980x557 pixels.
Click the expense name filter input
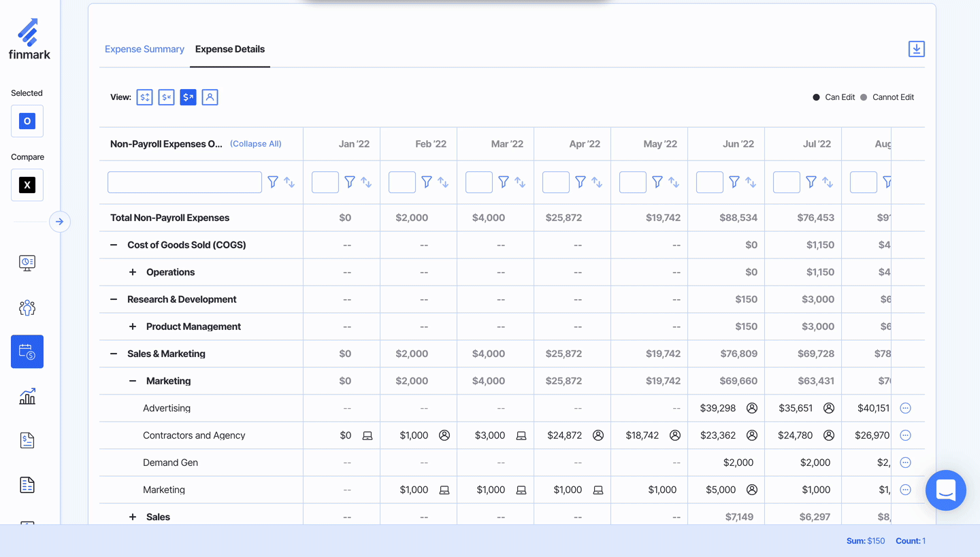(184, 182)
